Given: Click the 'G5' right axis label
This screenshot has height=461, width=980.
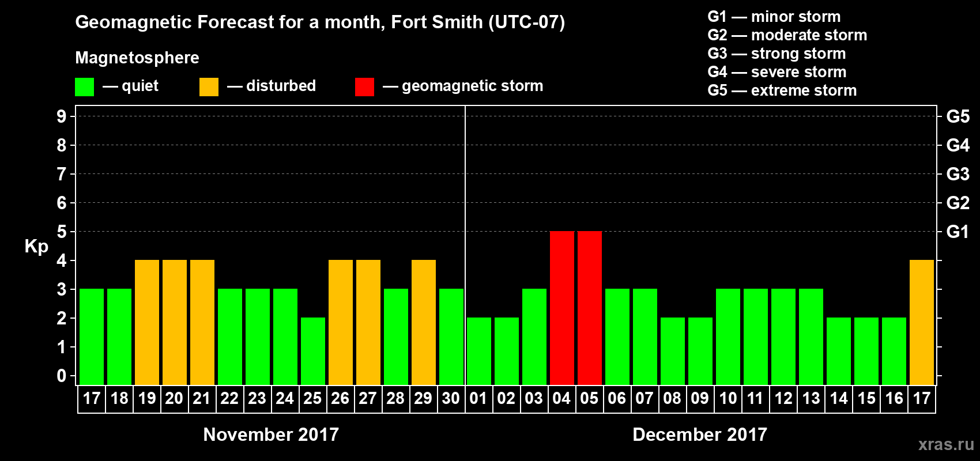Looking at the screenshot, I should 958,116.
